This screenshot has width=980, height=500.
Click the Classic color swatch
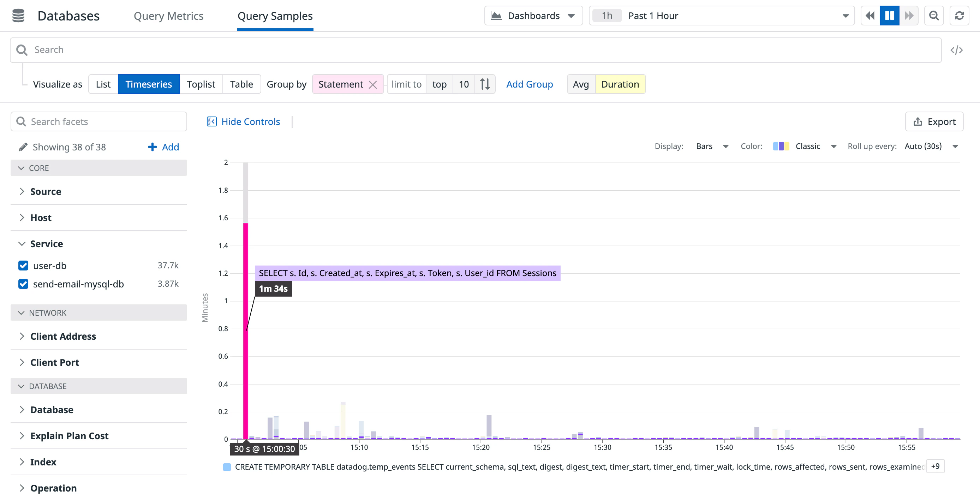[781, 146]
